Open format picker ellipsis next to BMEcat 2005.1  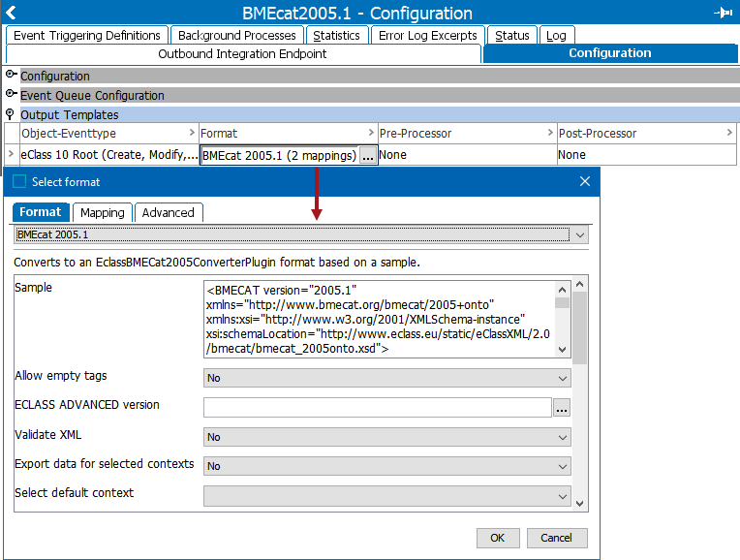point(367,155)
